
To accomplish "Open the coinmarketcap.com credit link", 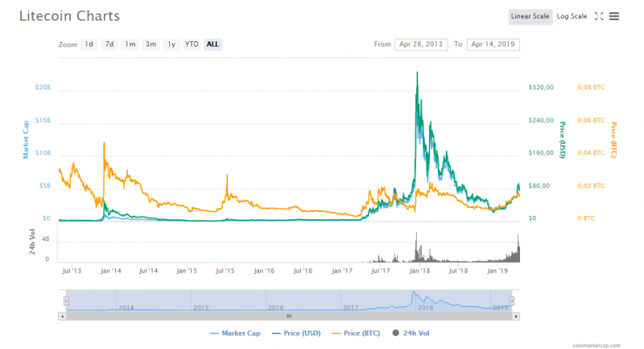I will pos(597,346).
